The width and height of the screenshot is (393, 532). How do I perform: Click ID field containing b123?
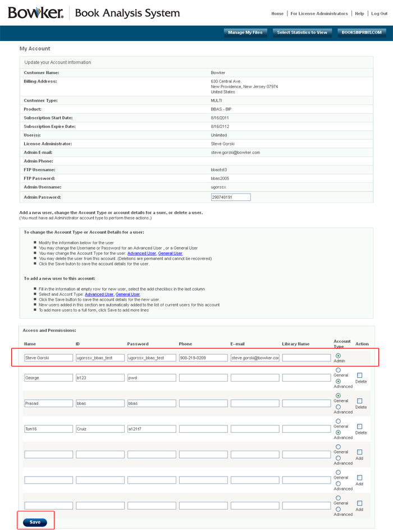tap(100, 378)
